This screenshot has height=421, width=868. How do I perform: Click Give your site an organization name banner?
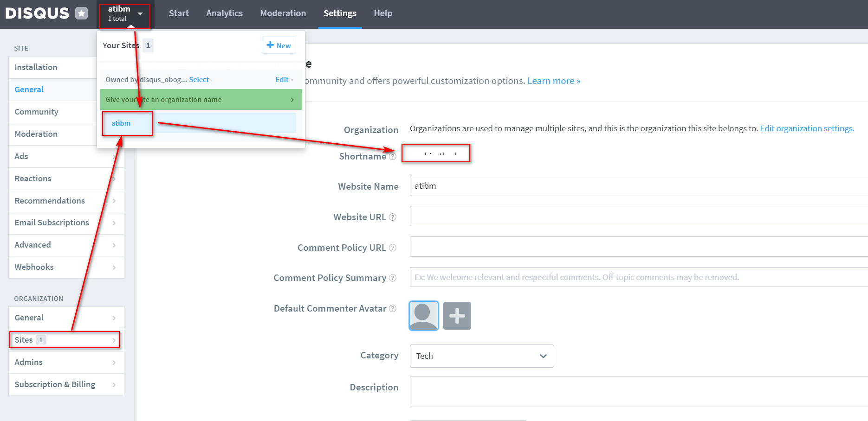[x=201, y=100]
